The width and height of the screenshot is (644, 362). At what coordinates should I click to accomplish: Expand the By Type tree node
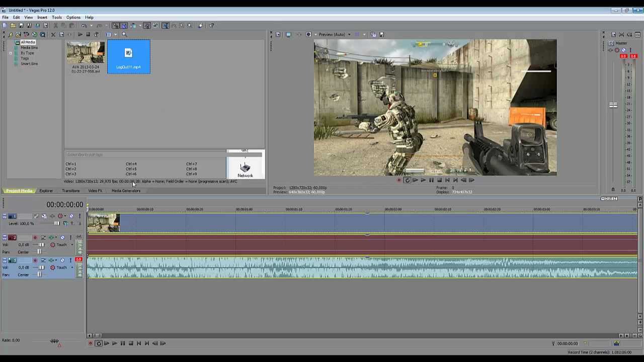click(x=11, y=53)
